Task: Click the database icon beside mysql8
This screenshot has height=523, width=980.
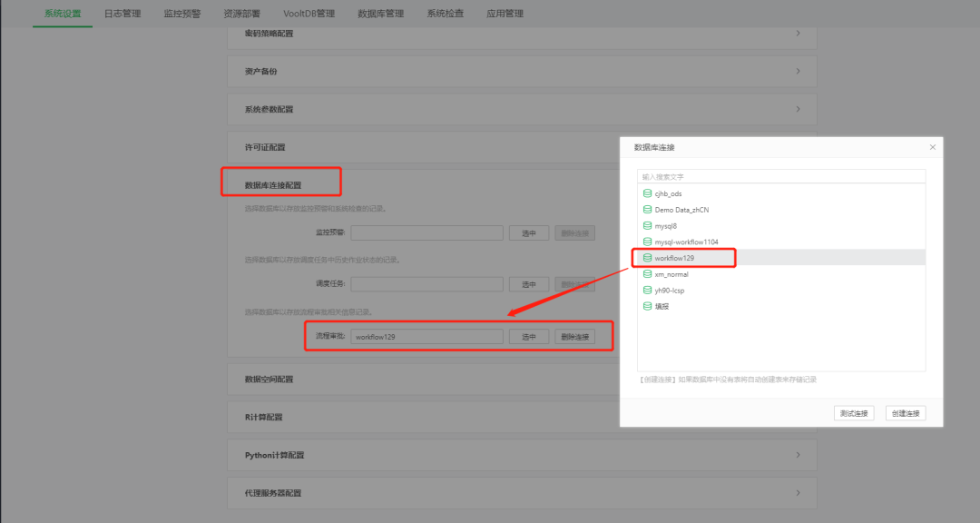Action: coord(648,226)
